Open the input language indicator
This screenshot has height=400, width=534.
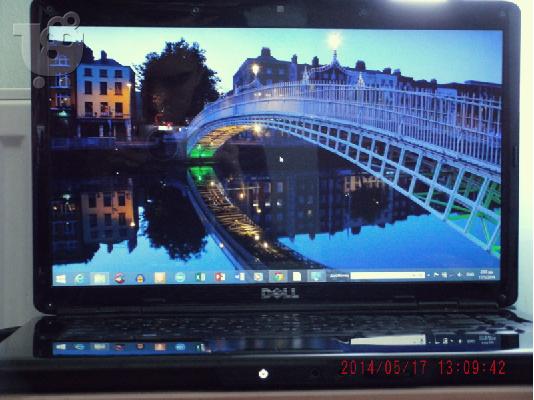[470, 274]
